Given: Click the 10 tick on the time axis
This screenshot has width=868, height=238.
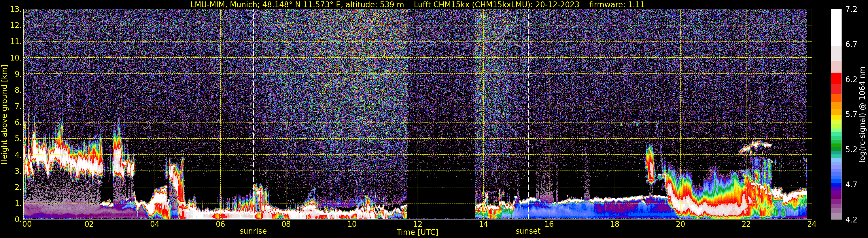Looking at the screenshot, I should pyautogui.click(x=352, y=224).
